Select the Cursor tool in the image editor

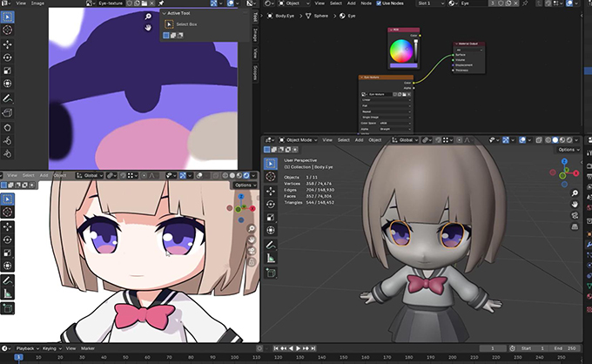(x=8, y=29)
